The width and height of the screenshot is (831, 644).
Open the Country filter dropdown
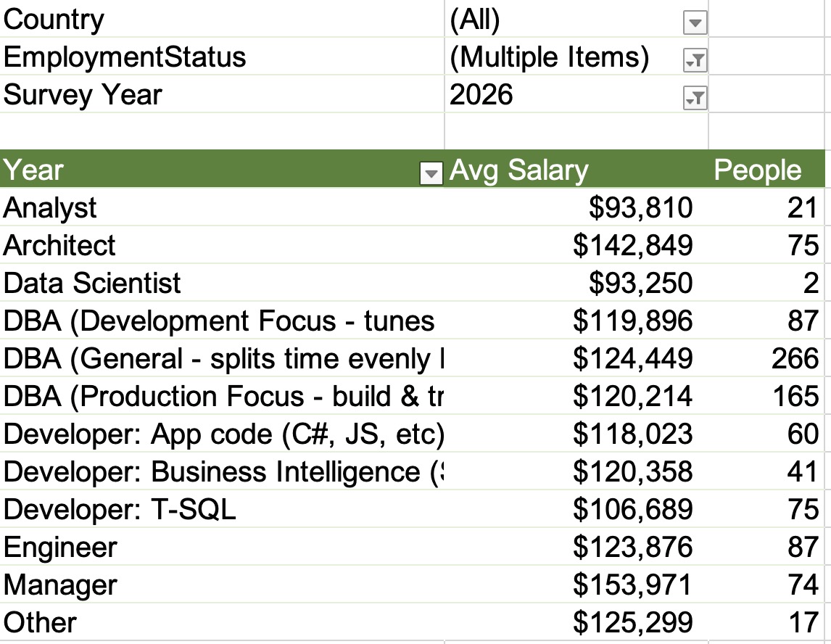[x=695, y=24]
